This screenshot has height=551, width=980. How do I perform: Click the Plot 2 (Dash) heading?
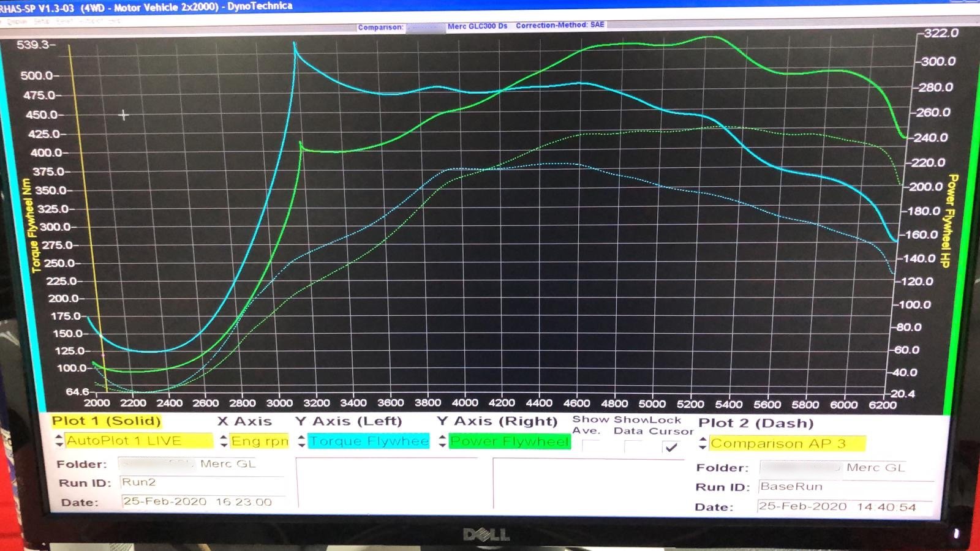click(756, 423)
